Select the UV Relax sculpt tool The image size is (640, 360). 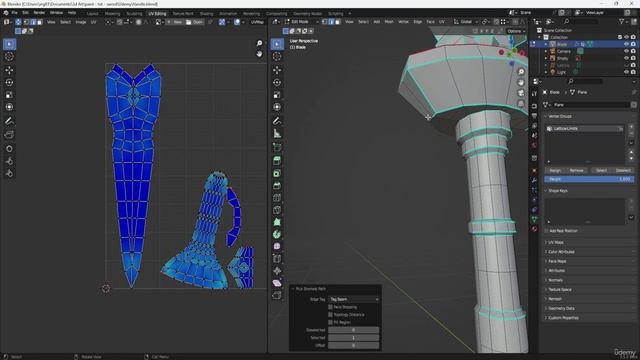click(x=9, y=161)
